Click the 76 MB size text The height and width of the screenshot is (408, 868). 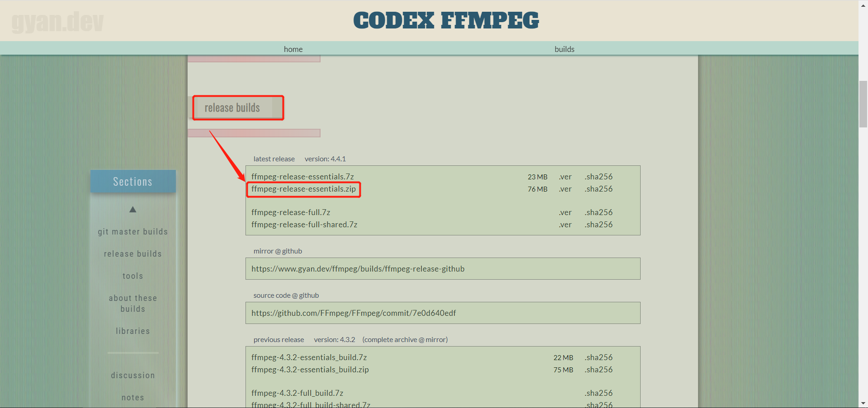(x=538, y=189)
